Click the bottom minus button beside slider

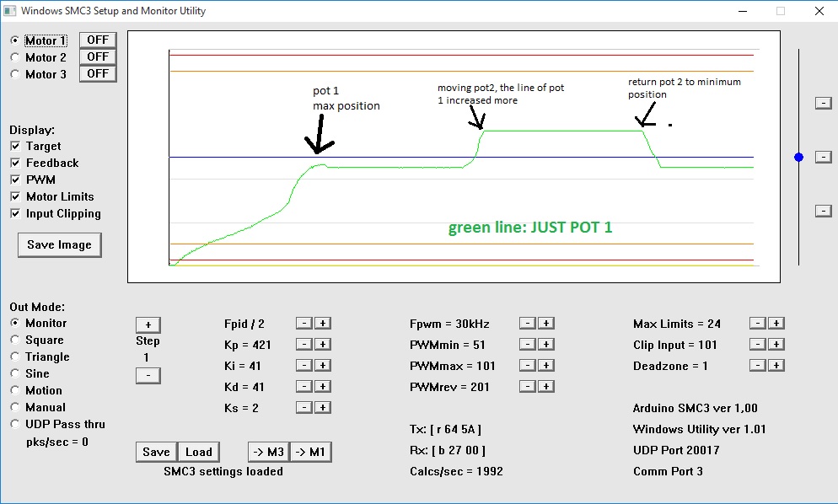click(824, 211)
